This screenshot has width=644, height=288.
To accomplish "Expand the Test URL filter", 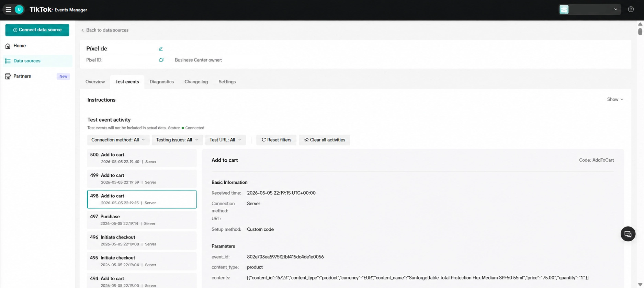I will (225, 140).
